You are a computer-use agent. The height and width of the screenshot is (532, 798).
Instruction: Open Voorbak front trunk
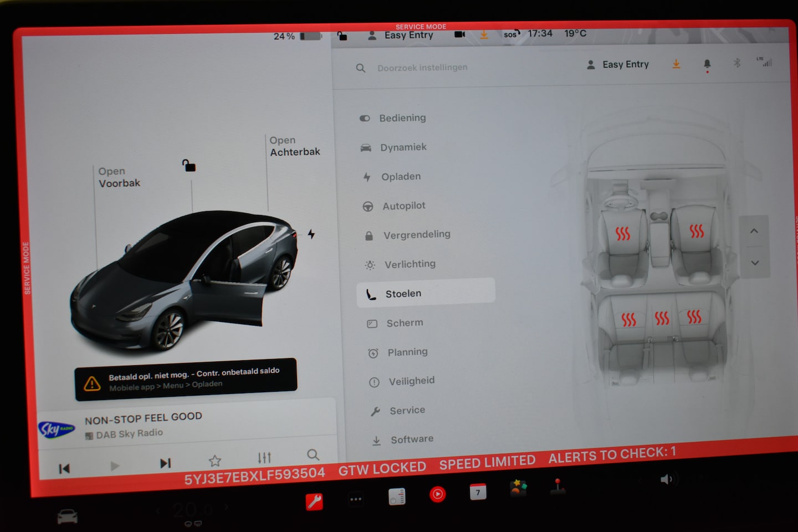coord(119,177)
